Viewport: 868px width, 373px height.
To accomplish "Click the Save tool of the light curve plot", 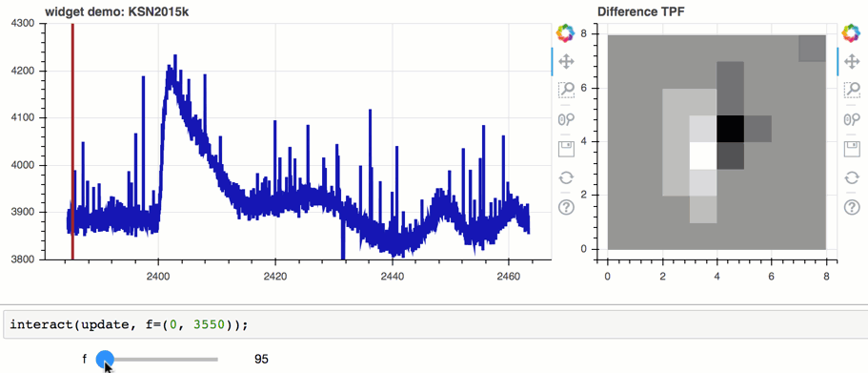I will [566, 149].
